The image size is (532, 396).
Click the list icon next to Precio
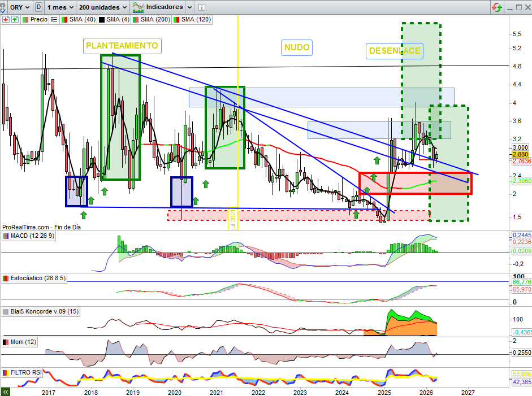tap(54, 20)
